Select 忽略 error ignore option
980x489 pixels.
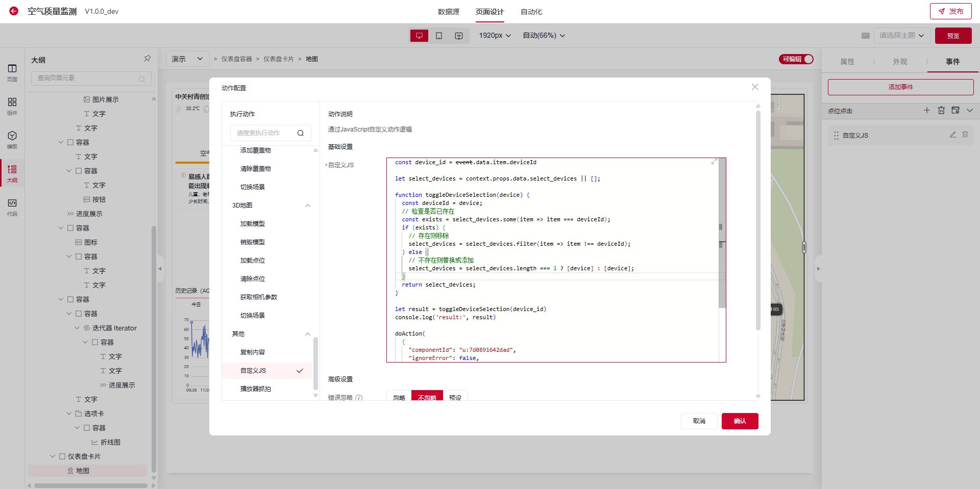click(x=399, y=397)
